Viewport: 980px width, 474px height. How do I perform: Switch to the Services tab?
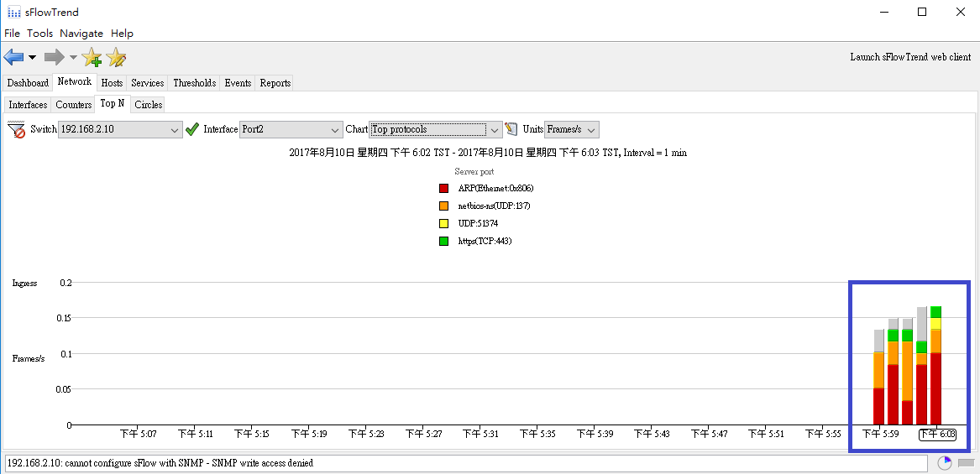pos(148,83)
